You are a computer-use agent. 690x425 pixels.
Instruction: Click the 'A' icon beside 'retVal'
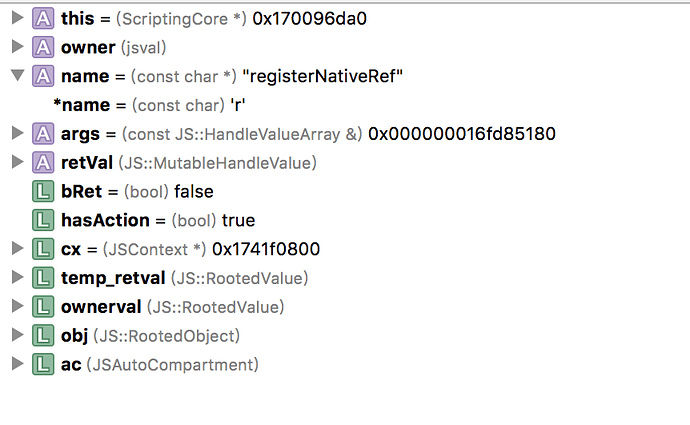(x=43, y=162)
